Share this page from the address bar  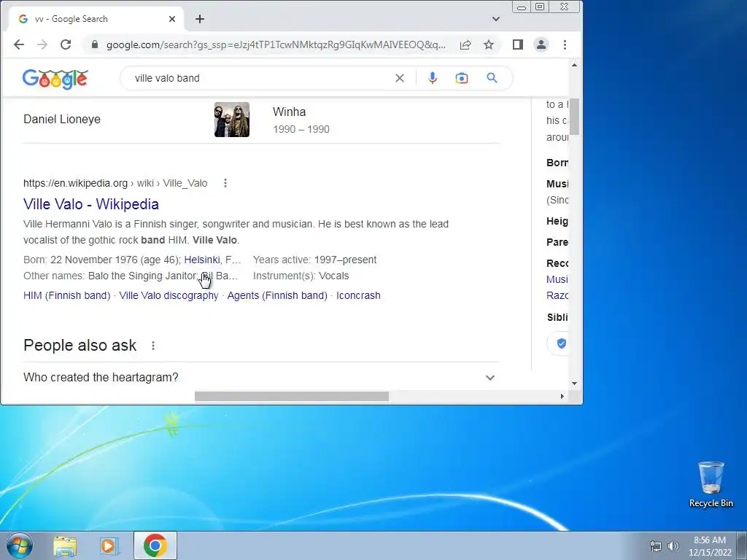[465, 44]
